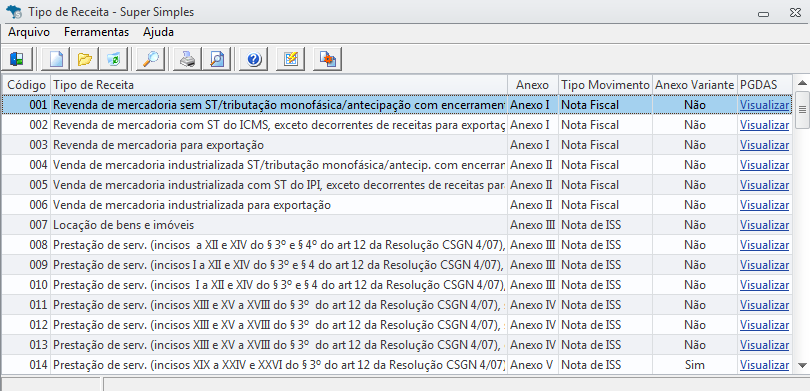Open Visualizar link for code 001
Viewport: 810px width, 391px height.
pos(764,105)
